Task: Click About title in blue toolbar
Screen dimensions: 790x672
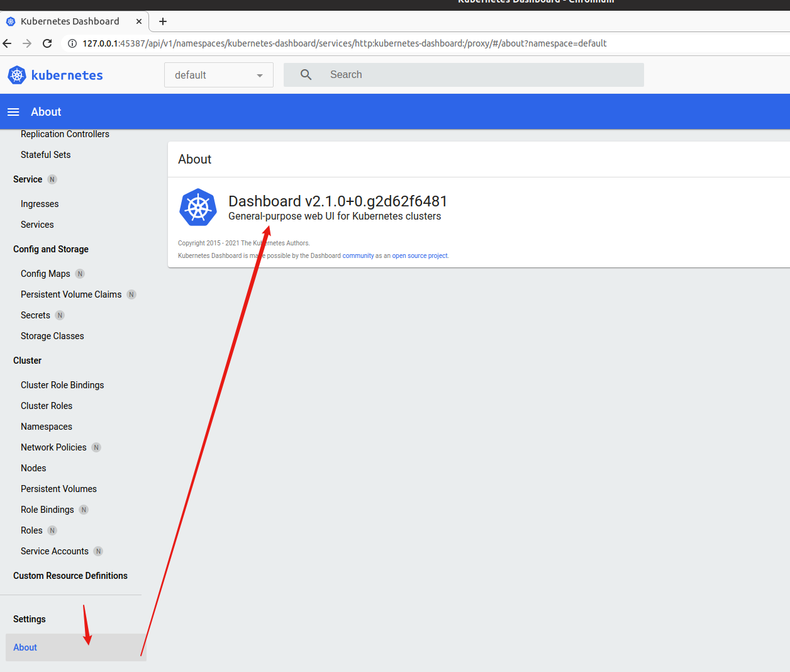Action: [x=46, y=112]
